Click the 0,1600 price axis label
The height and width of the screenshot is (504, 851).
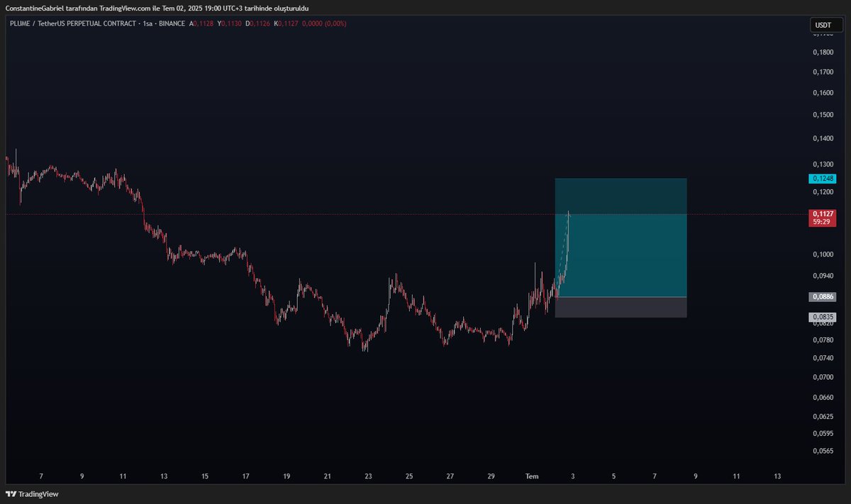point(823,92)
